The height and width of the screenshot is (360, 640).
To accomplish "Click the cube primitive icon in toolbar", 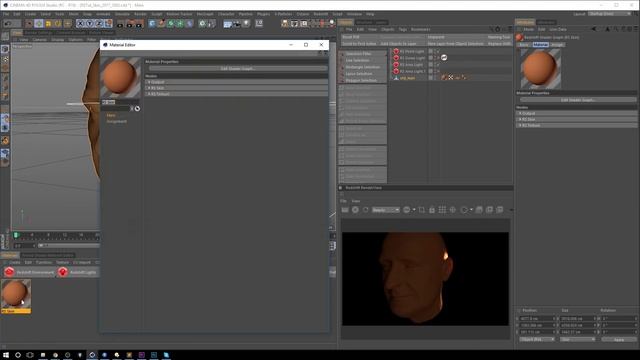I will pyautogui.click(x=152, y=24).
